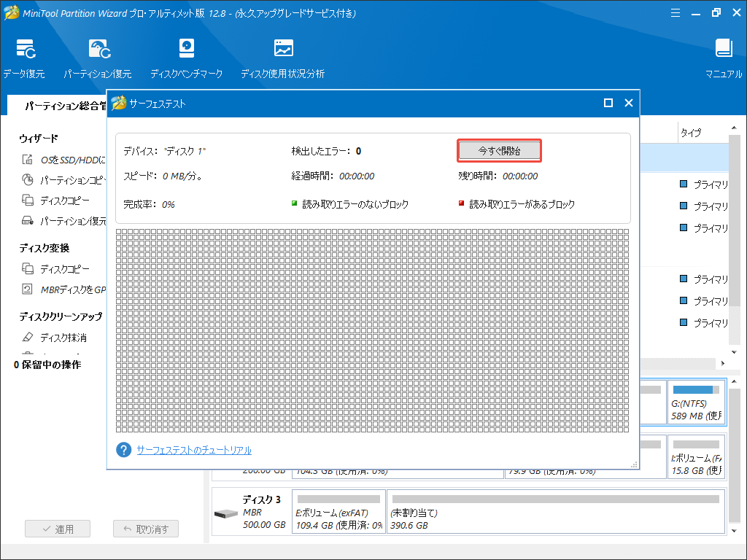747x560 pixels.
Task: Close the サーフェステスト dialog
Action: (x=628, y=103)
